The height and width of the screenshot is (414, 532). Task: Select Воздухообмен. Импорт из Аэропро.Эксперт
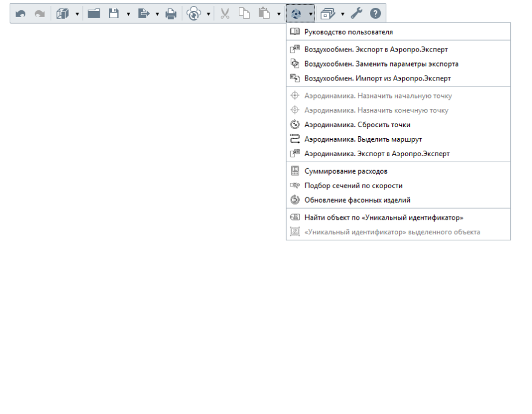tap(377, 78)
